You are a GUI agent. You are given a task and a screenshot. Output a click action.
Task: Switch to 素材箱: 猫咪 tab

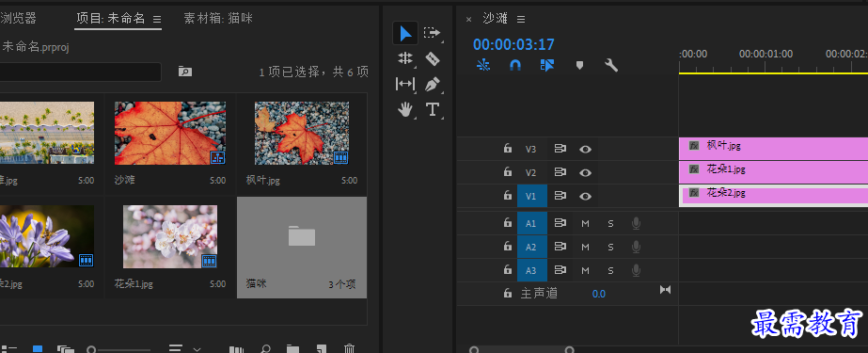pos(218,18)
